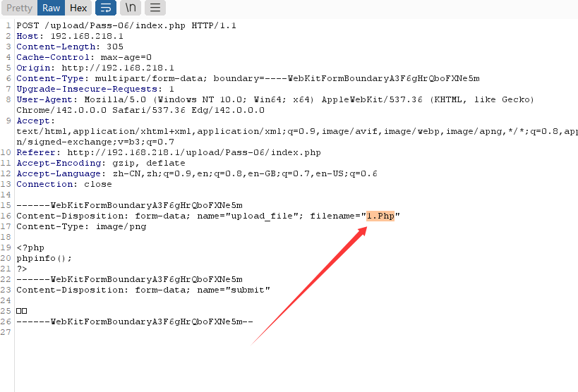Screen dimensions: 578x392
Task: Select the Raw view tab
Action: (51, 8)
